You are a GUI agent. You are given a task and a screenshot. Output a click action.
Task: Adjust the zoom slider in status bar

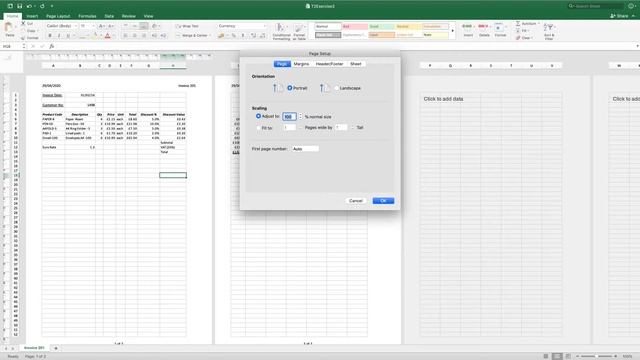pos(596,356)
